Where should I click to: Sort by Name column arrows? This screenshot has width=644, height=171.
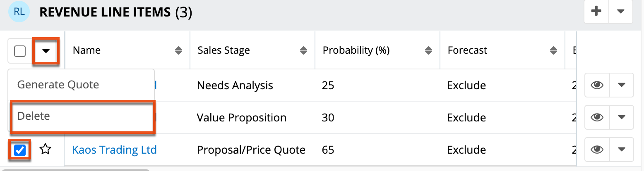click(178, 50)
